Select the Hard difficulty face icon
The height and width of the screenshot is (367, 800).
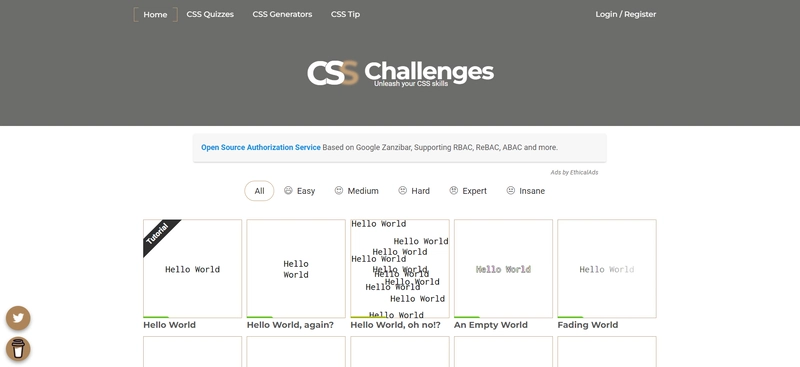(403, 190)
